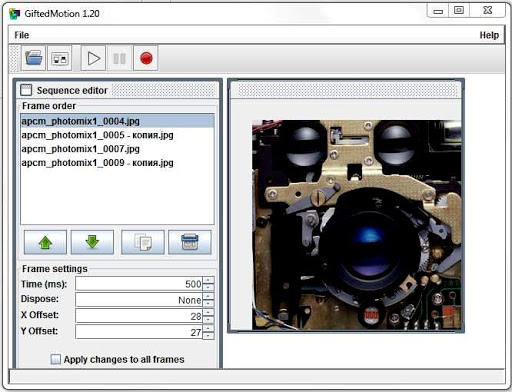Toggle the Sequence editor window icon

click(26, 90)
